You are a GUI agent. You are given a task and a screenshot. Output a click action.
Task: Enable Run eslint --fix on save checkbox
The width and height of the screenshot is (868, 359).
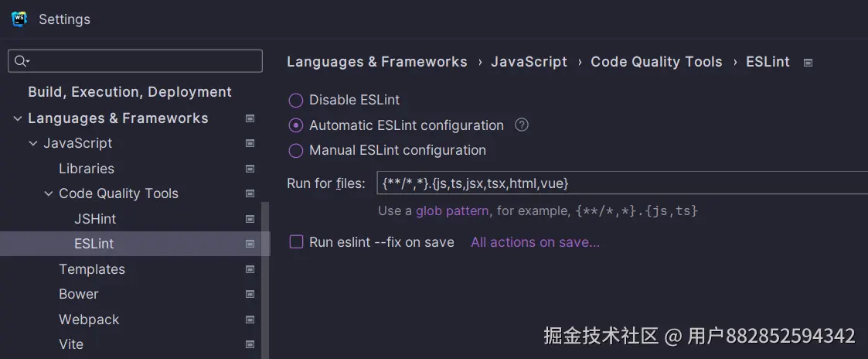[296, 242]
